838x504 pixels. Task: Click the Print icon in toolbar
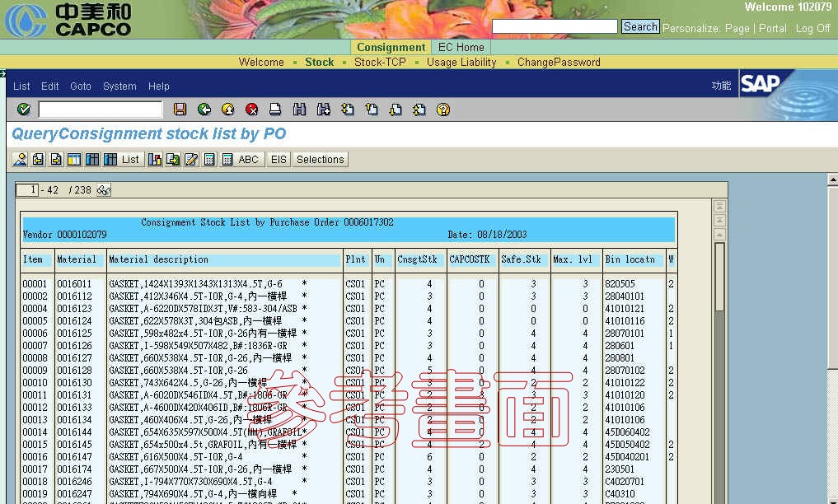pyautogui.click(x=276, y=110)
